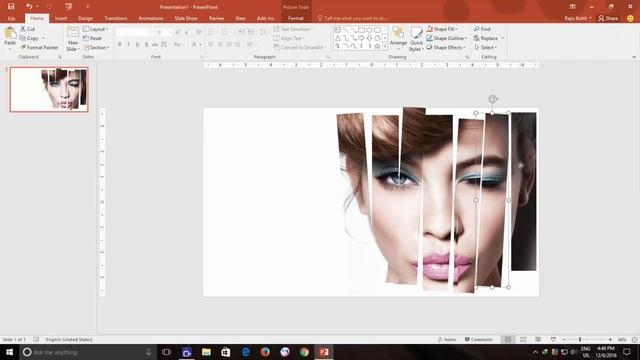
Task: Toggle Strikethrough formatting
Action: [x=155, y=44]
